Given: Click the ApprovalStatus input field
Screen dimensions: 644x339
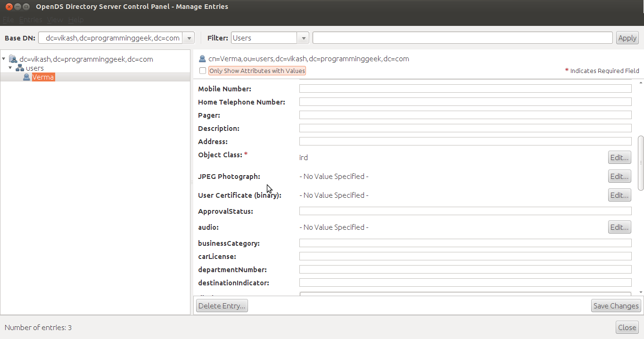Looking at the screenshot, I should pyautogui.click(x=465, y=211).
